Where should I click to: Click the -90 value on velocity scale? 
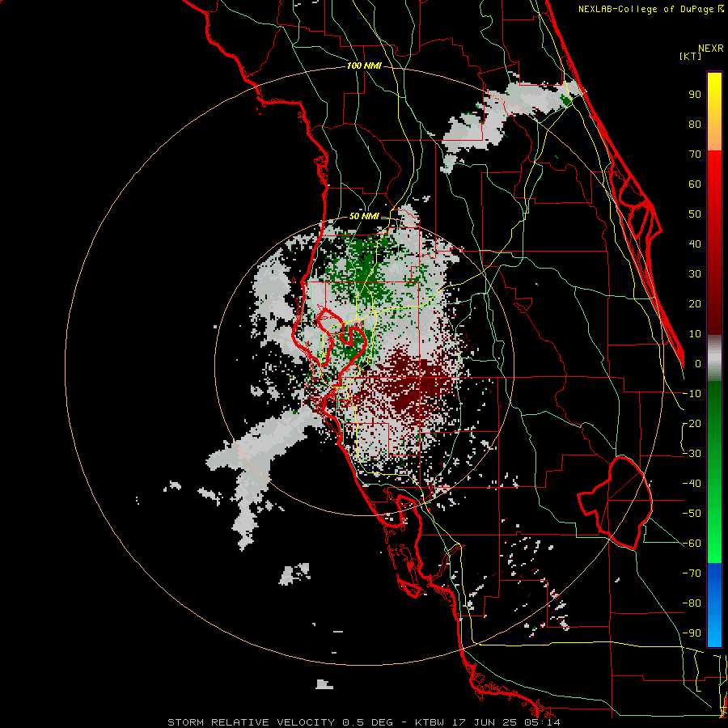[692, 633]
